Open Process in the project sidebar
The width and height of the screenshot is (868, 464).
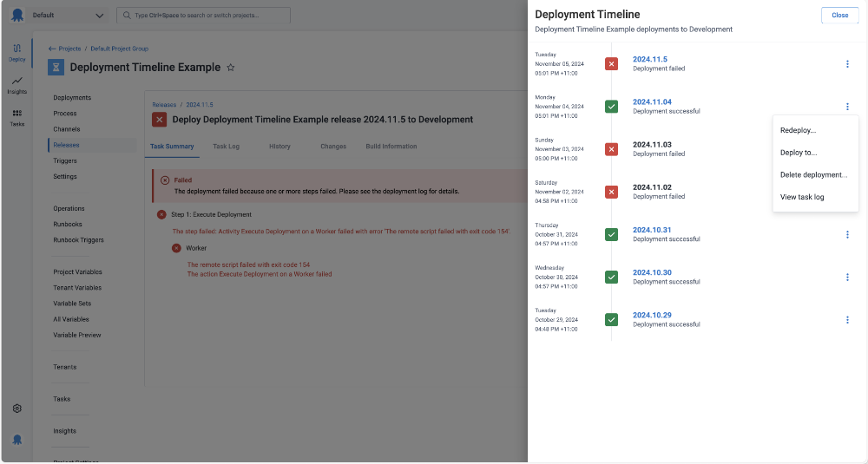(65, 114)
